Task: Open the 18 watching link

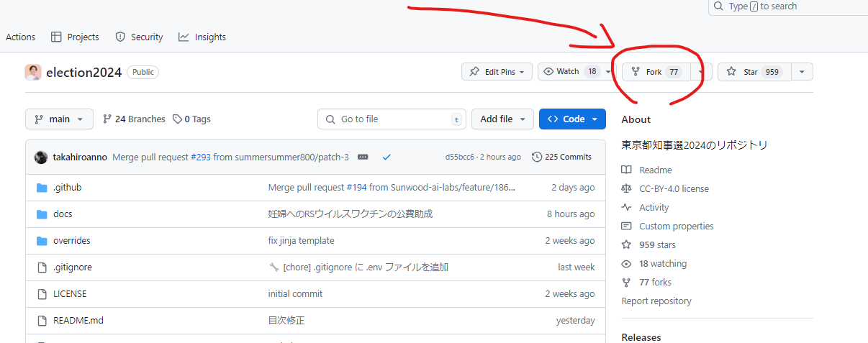Action: (x=663, y=263)
